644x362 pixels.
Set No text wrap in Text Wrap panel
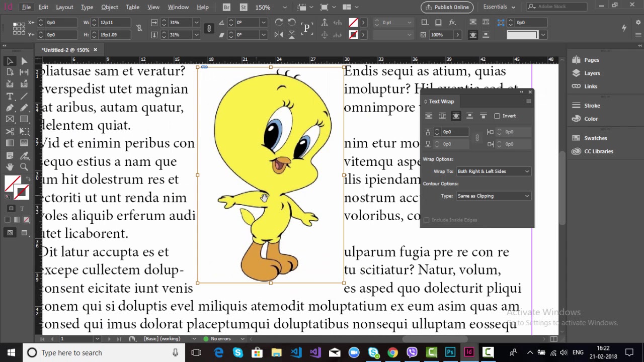coord(429,116)
